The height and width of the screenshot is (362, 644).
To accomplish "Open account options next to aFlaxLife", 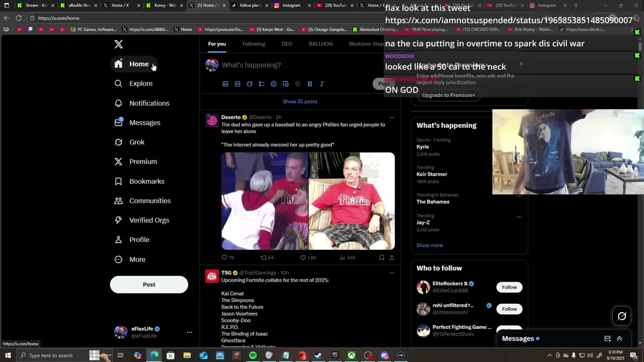I will pyautogui.click(x=190, y=332).
